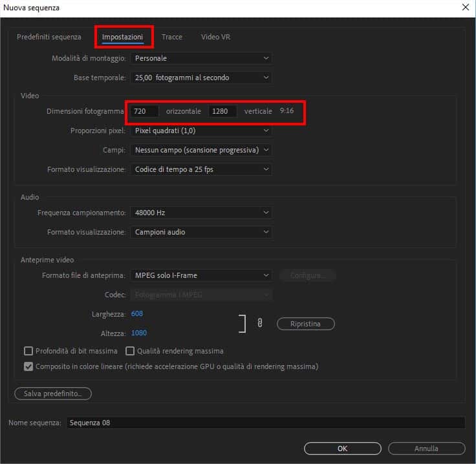
Task: Click the Altezza value 1080
Action: (139, 333)
